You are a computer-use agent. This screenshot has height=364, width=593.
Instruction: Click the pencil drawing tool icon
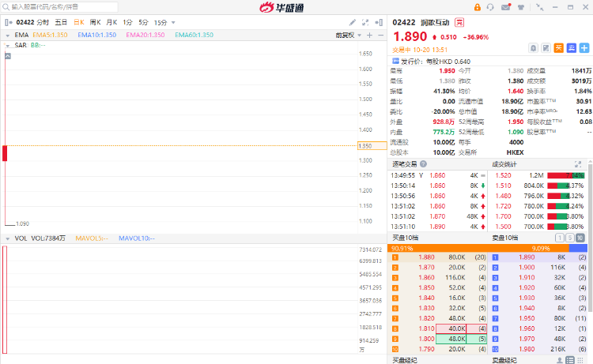point(352,22)
